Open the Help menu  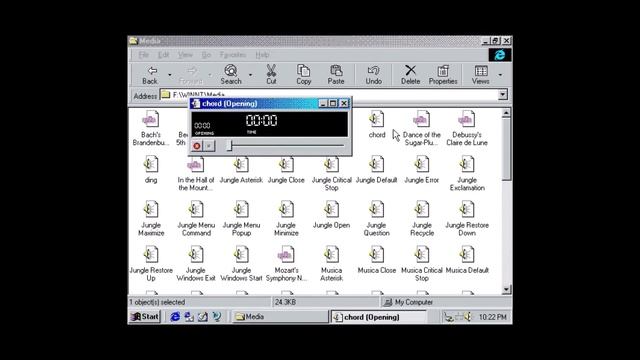[x=262, y=55]
